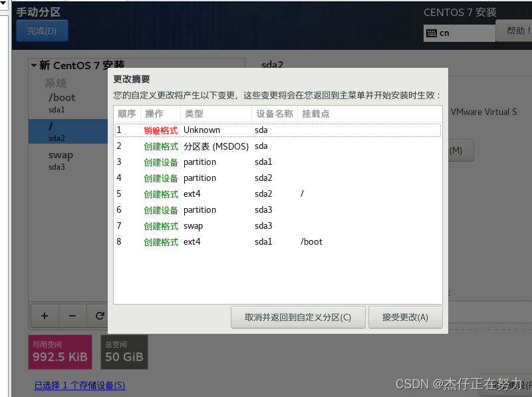Select row 6 创建设备 partition sda3
532x397 pixels.
278,210
